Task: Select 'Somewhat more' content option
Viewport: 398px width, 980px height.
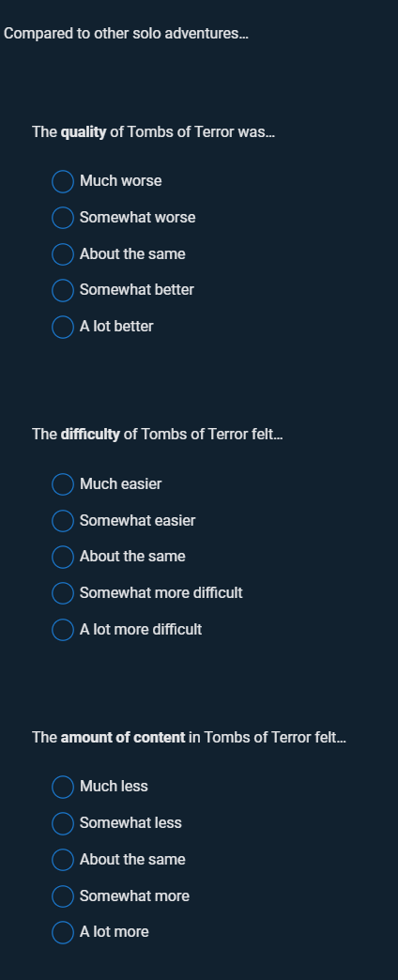Action: 63,896
